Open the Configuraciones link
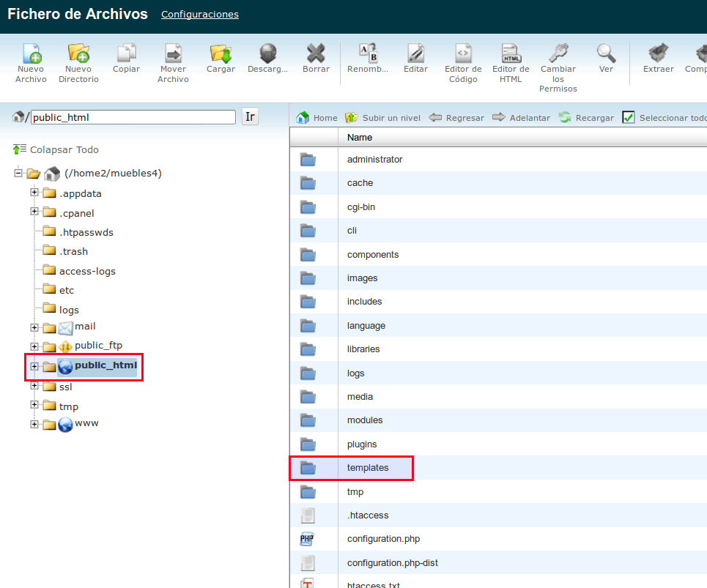Image resolution: width=707 pixels, height=588 pixels. tap(200, 15)
